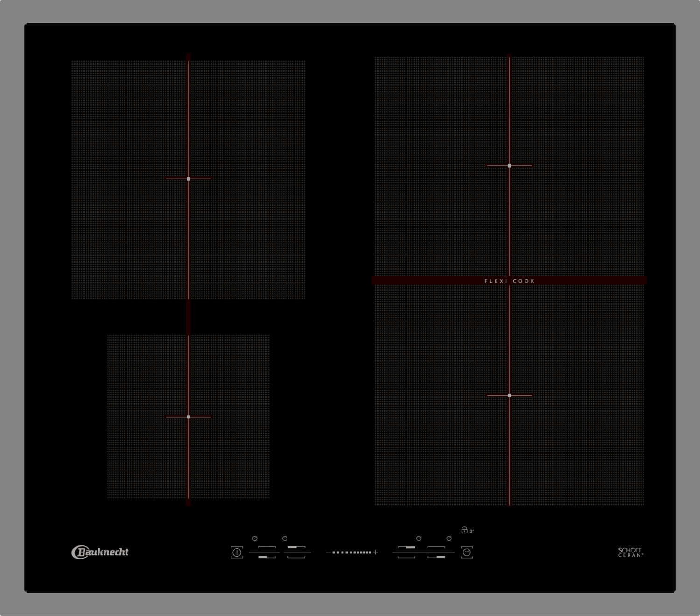Tap the key lock padlock icon

point(464,530)
